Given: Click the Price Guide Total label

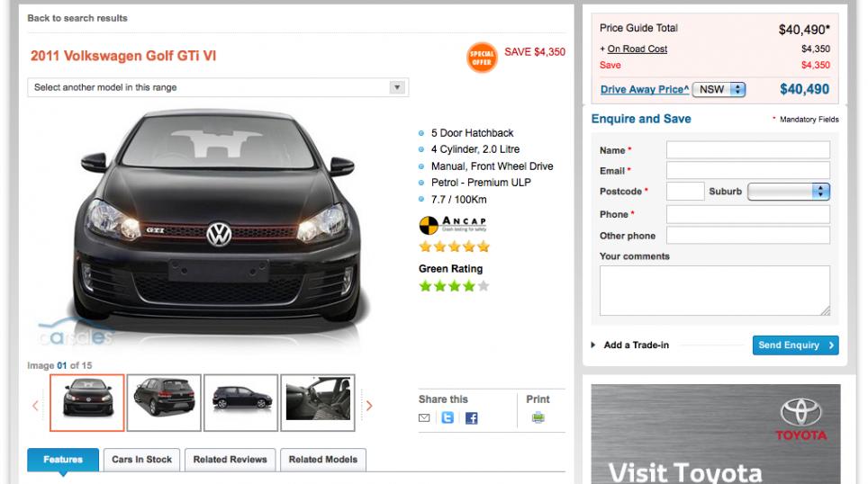Looking at the screenshot, I should click(638, 28).
